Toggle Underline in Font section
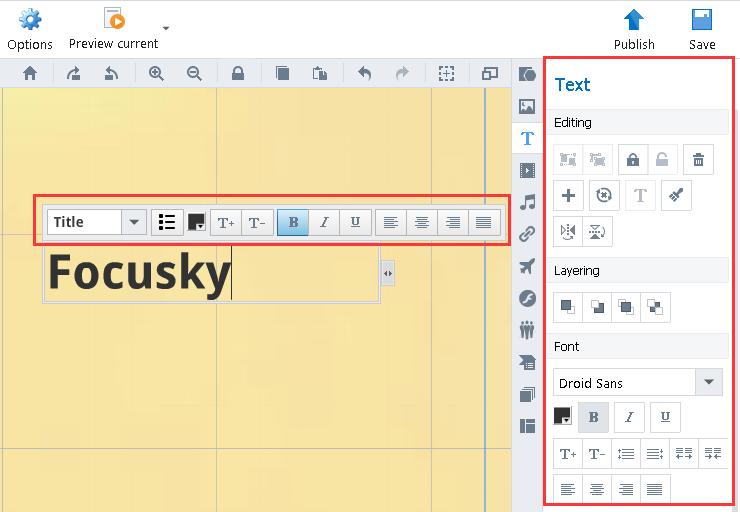The height and width of the screenshot is (512, 740). [x=665, y=417]
